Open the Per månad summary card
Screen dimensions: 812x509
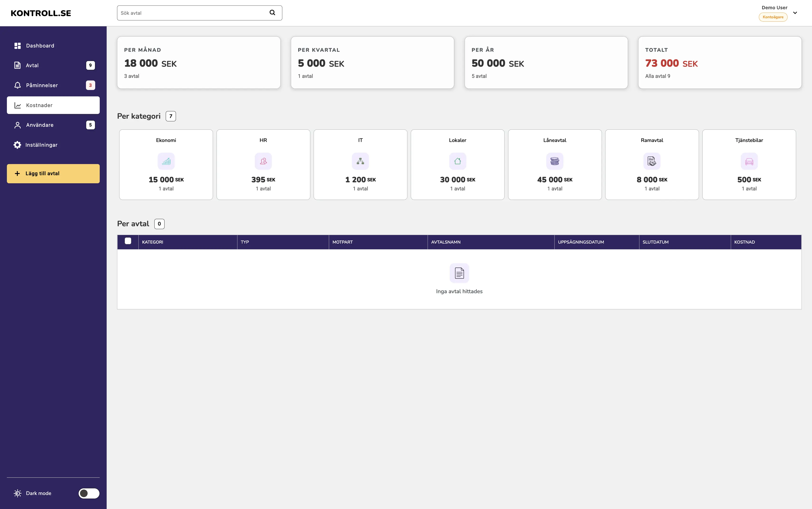pyautogui.click(x=199, y=63)
